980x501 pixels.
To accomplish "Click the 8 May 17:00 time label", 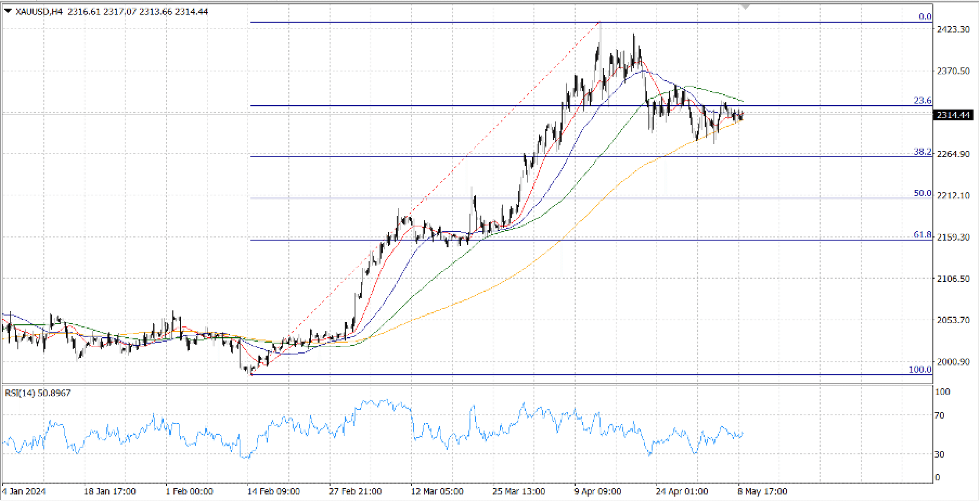I will point(763,491).
